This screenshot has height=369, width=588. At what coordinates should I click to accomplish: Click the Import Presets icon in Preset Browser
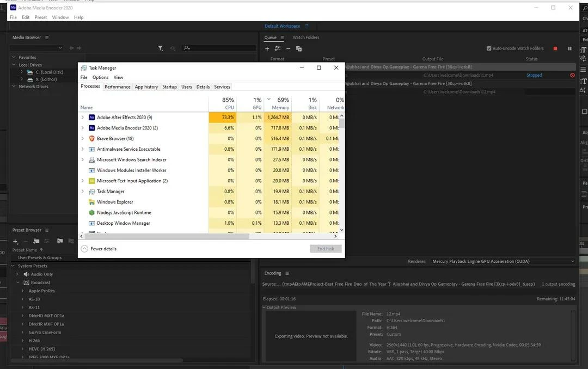pyautogui.click(x=60, y=241)
